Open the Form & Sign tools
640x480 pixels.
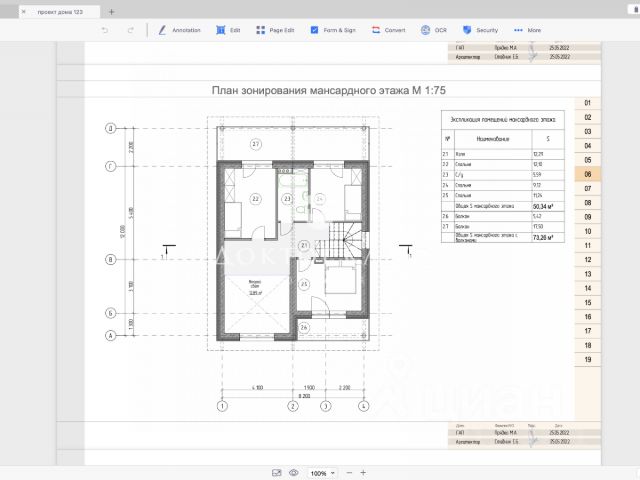[333, 30]
